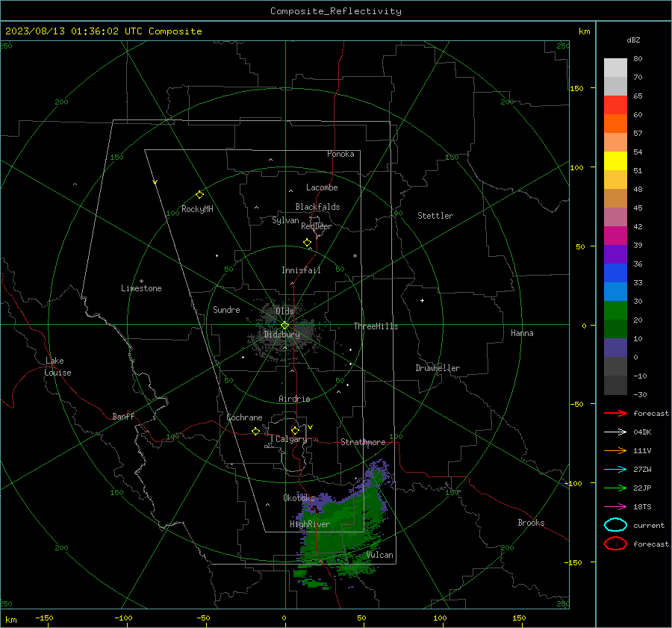Click the Strathmore map label
Screen dimensions: 672x628
click(363, 442)
